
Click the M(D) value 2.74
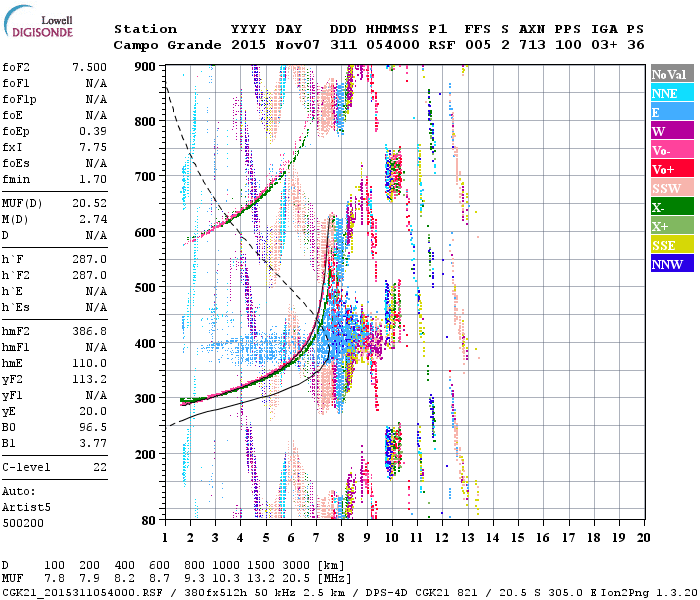pyautogui.click(x=93, y=219)
